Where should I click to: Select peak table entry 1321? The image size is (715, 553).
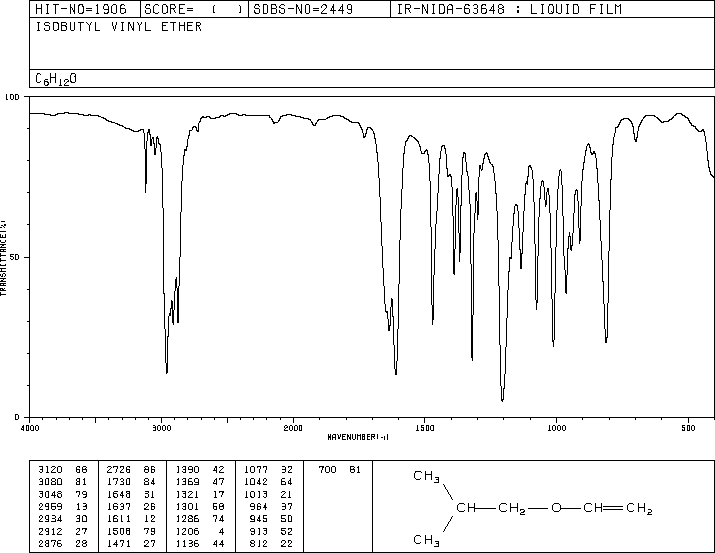187,494
